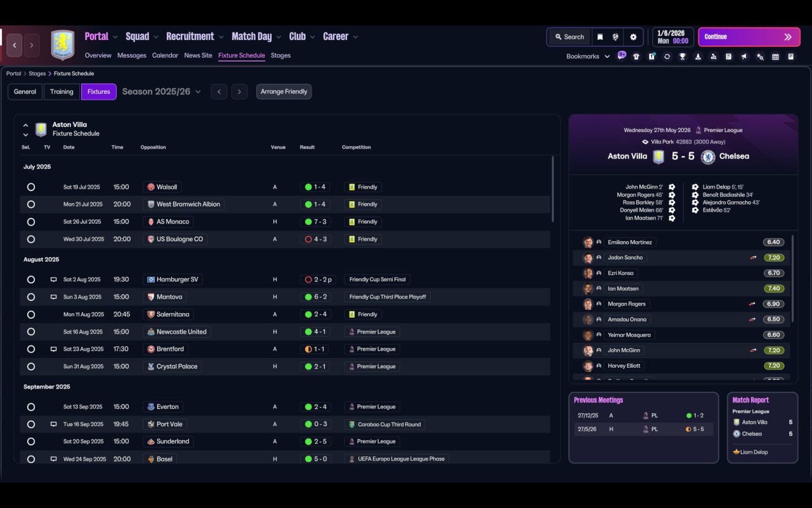The height and width of the screenshot is (508, 812).
Task: Open the exclamation alert bookmark icon
Action: [x=652, y=57]
